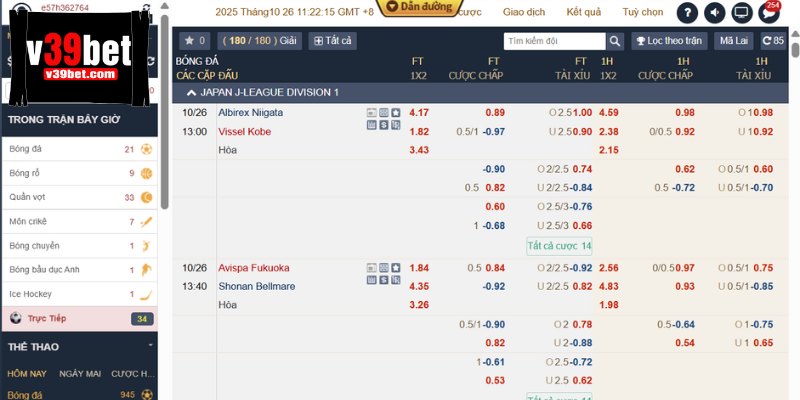This screenshot has height=400, width=800.
Task: Switch to HÔM NAY tab
Action: coord(27,373)
